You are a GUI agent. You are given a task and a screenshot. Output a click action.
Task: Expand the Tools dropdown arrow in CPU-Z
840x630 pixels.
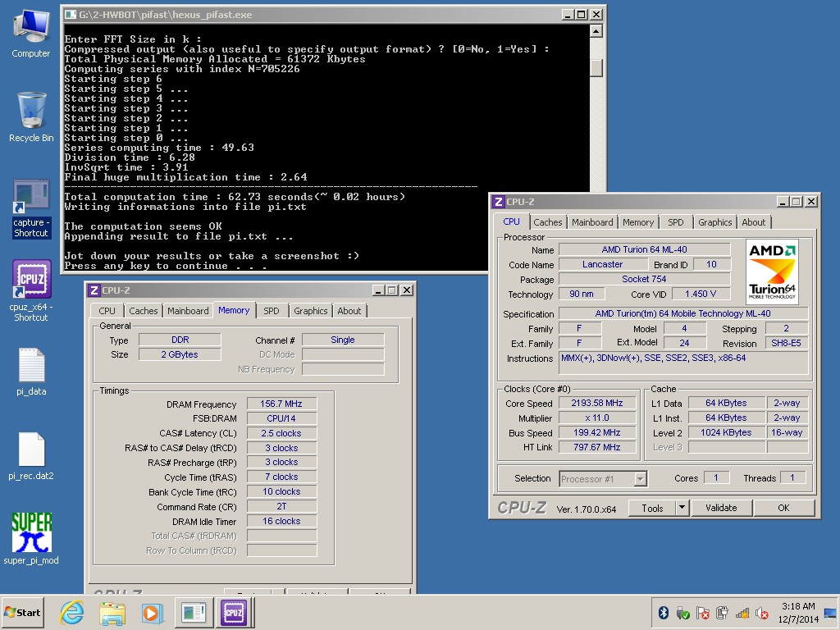tap(682, 508)
